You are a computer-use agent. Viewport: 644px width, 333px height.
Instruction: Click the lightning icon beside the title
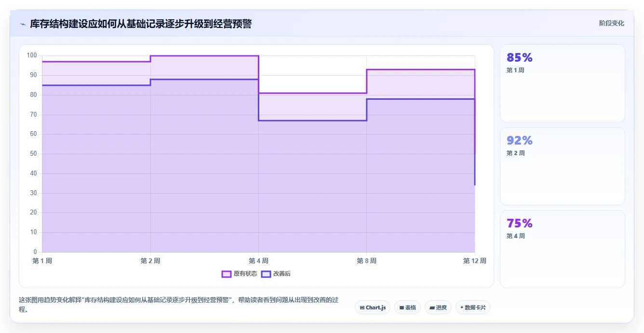pos(23,24)
